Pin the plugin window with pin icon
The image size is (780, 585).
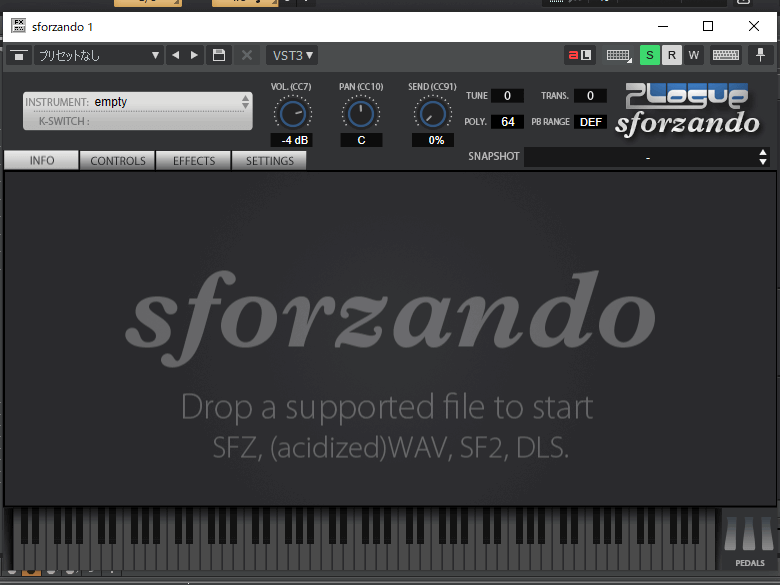(761, 55)
